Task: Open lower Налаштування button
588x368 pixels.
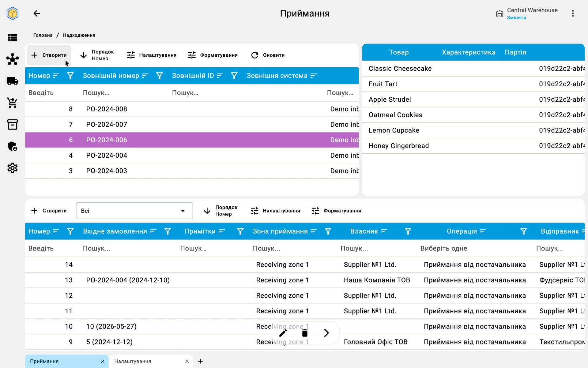Action: 275,211
